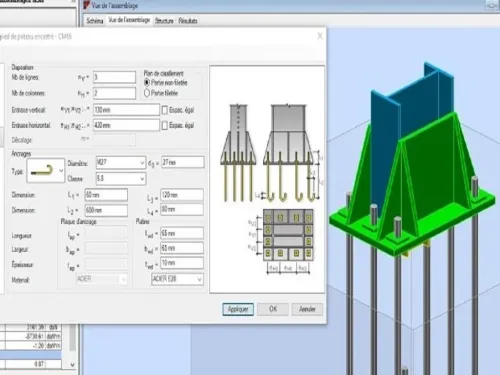
Task: Edit Entraxe vertical 130 mm field
Action: (126, 110)
